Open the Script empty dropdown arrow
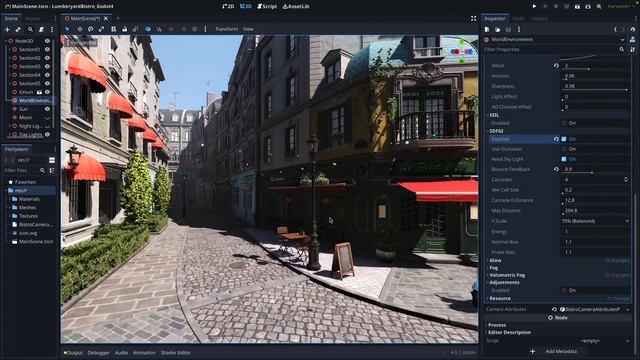640x360 pixels. coord(627,341)
